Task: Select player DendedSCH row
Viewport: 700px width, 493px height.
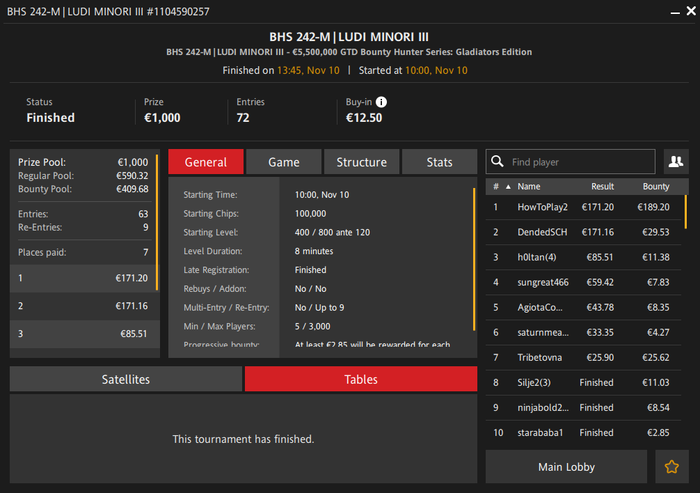Action: click(583, 232)
